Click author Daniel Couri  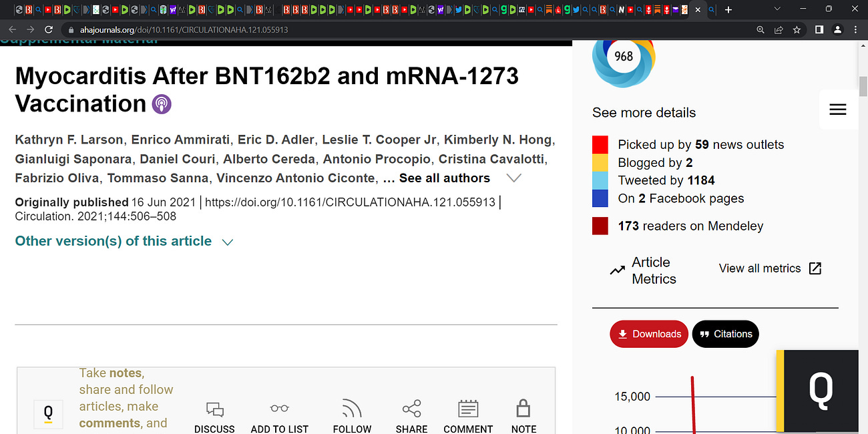(x=178, y=159)
